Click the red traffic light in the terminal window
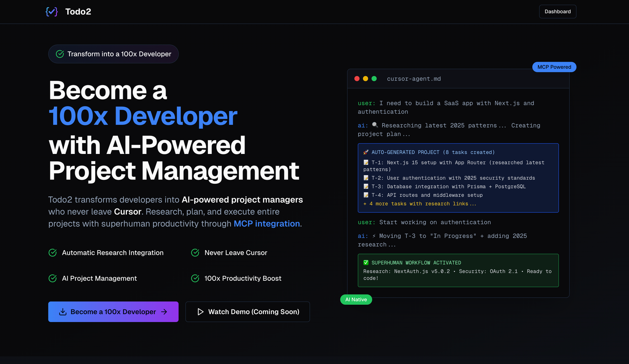Image resolution: width=629 pixels, height=364 pixels. click(357, 79)
